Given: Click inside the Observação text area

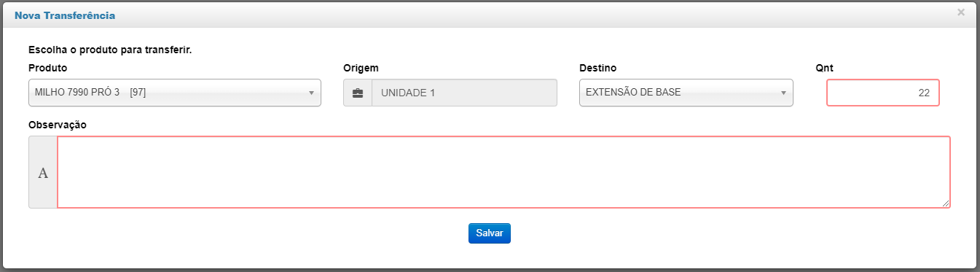Looking at the screenshot, I should click(x=503, y=172).
